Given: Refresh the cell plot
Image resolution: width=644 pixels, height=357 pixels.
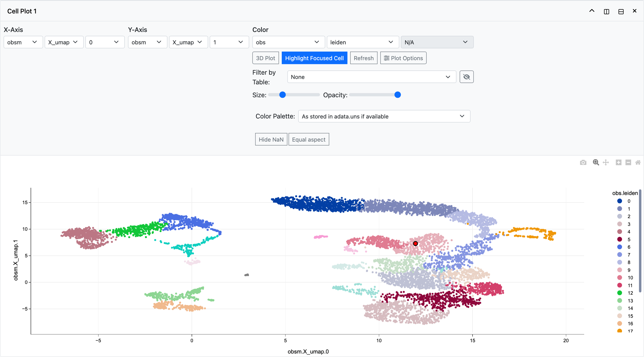Looking at the screenshot, I should pyautogui.click(x=364, y=58).
